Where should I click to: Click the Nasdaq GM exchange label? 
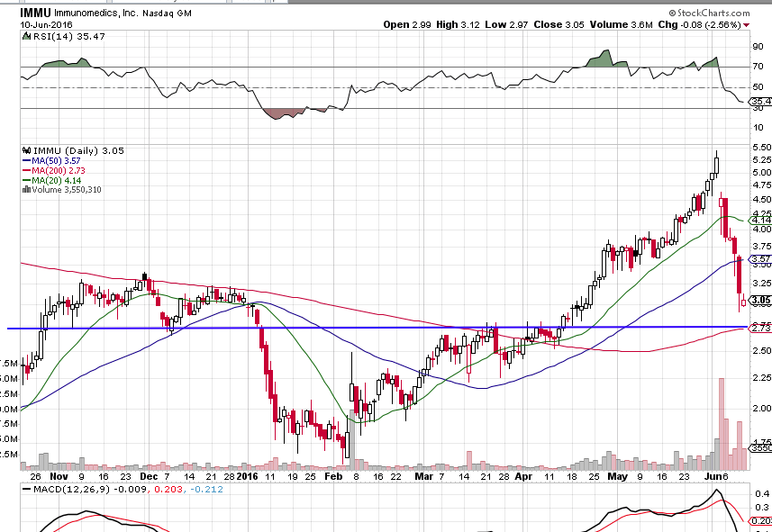click(167, 14)
